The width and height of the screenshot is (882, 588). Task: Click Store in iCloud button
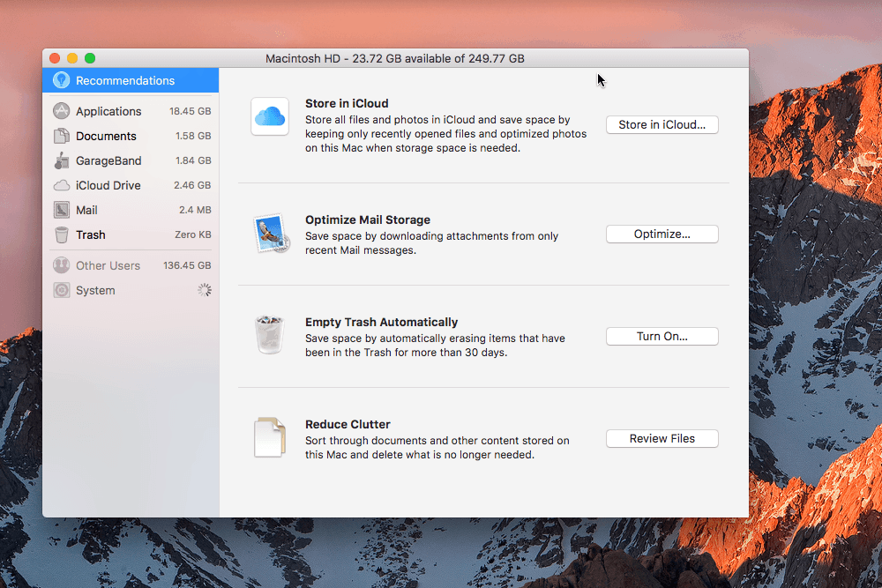pyautogui.click(x=661, y=124)
